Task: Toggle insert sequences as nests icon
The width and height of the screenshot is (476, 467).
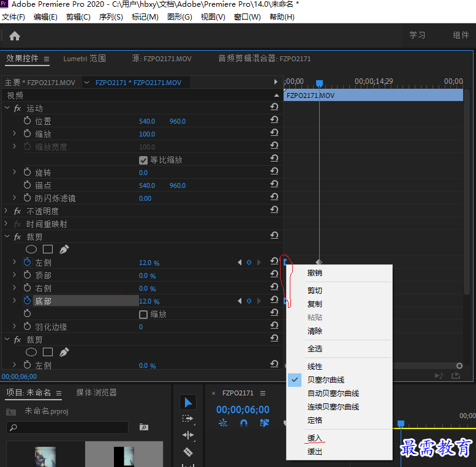Action: 223,423
